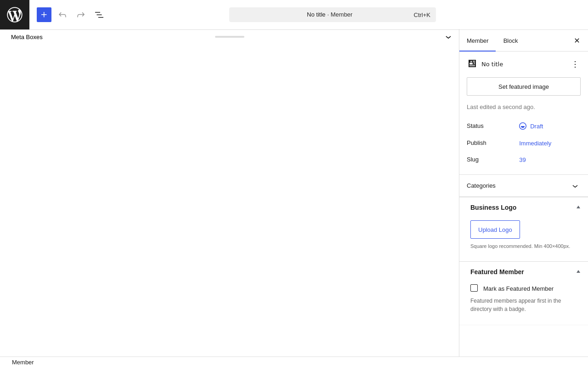Close the settings sidebar with X
The height and width of the screenshot is (368, 588).
(x=577, y=40)
